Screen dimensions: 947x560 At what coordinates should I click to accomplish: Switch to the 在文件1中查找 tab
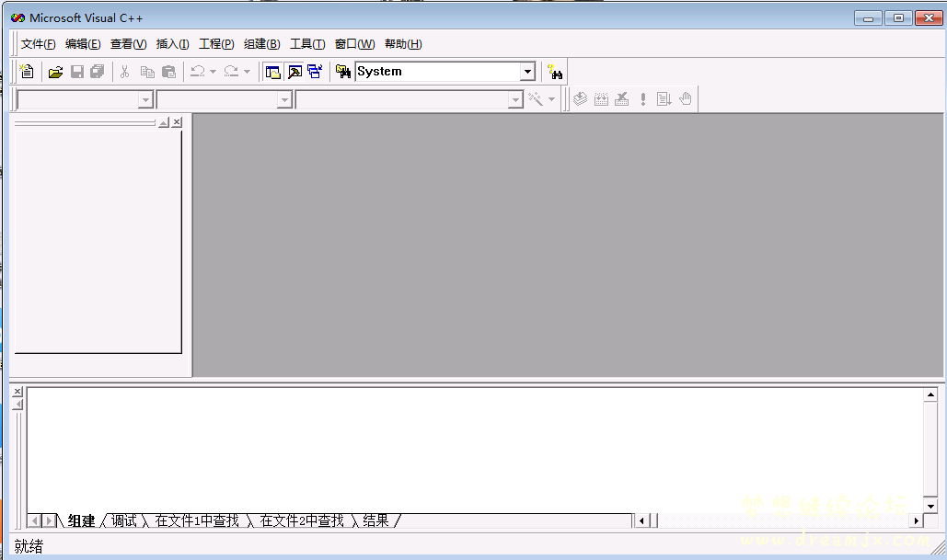tap(197, 520)
